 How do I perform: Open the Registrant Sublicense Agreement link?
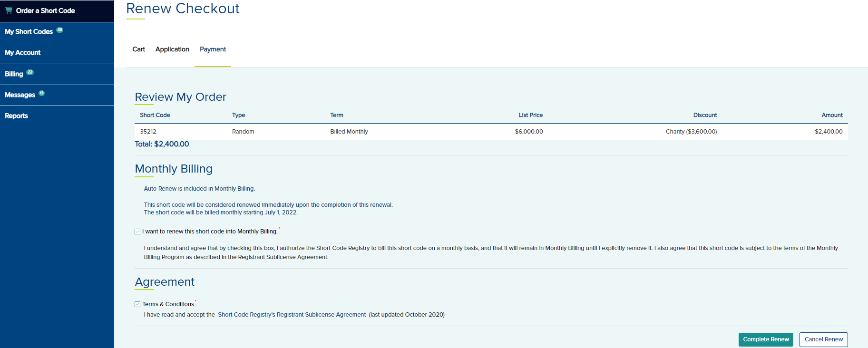click(292, 315)
